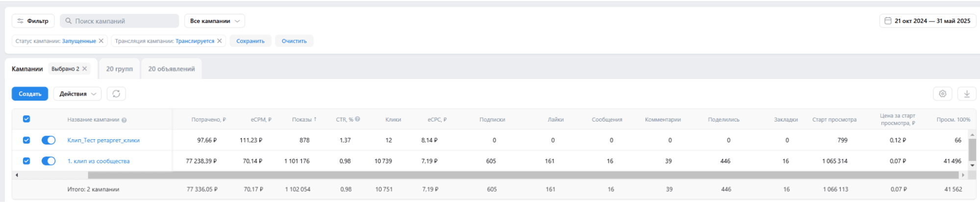Click the CTR info icon

[x=357, y=119]
